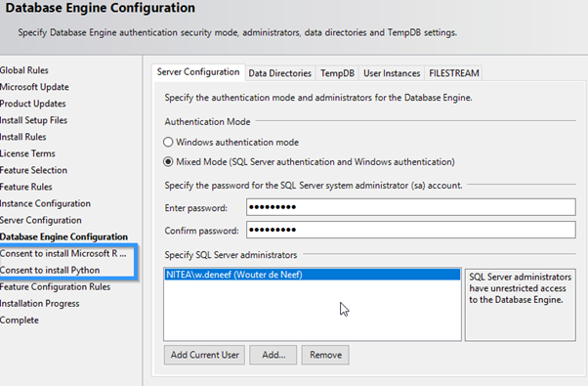Click the Remove button
The height and width of the screenshot is (386, 588).
(325, 355)
